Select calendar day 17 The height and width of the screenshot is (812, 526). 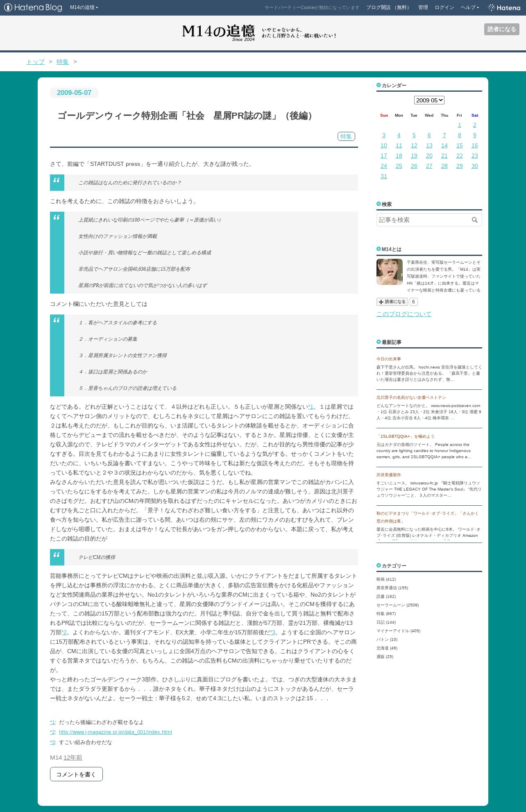[x=383, y=156]
